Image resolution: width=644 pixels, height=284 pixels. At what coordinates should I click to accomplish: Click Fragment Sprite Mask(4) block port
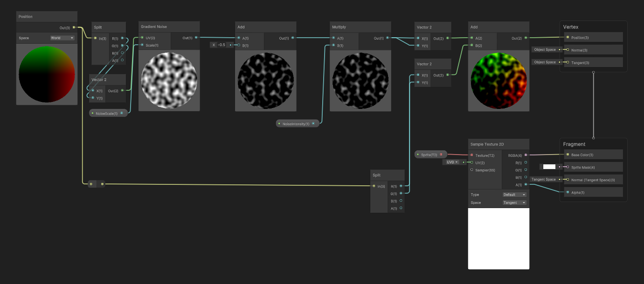coord(568,167)
